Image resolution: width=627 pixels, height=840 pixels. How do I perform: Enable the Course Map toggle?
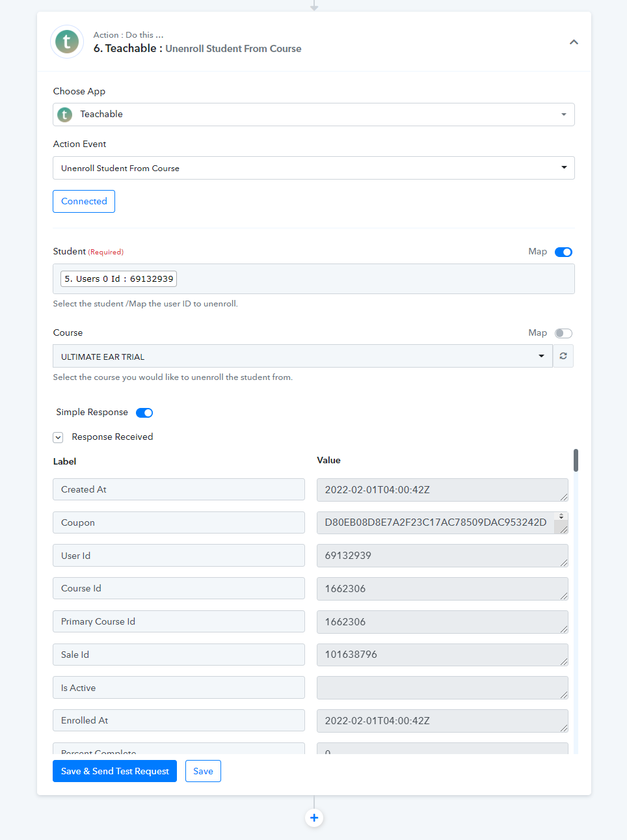tap(563, 333)
